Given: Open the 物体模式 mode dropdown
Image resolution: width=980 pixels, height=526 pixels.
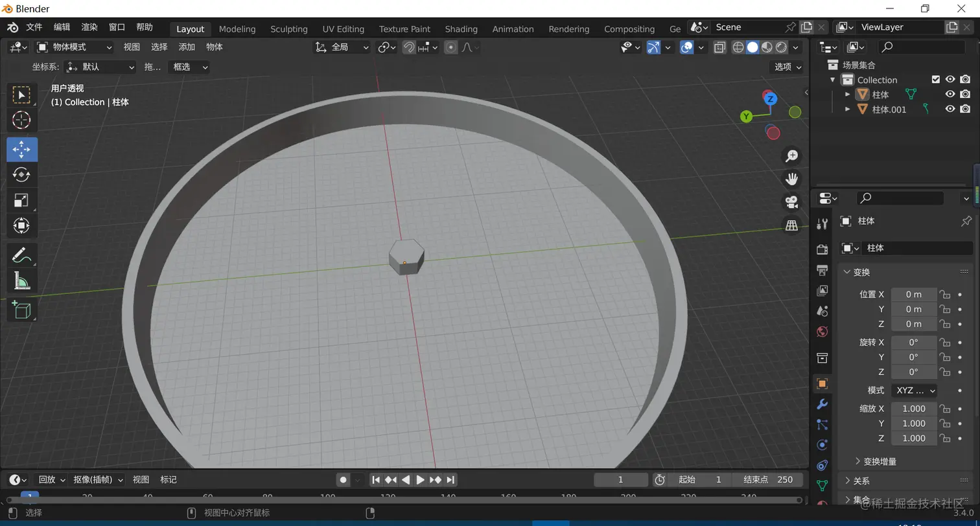Looking at the screenshot, I should click(74, 47).
